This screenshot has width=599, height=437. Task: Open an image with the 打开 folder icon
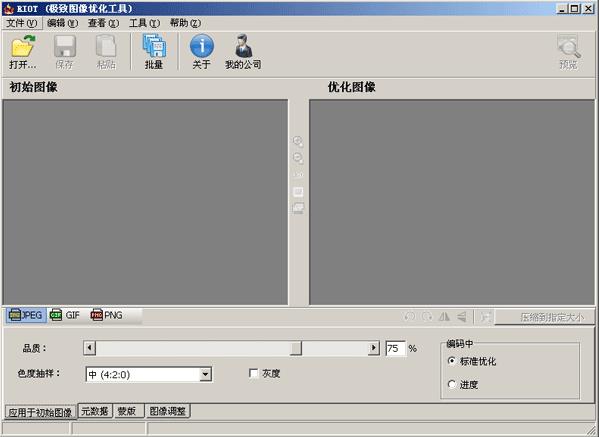[x=23, y=46]
